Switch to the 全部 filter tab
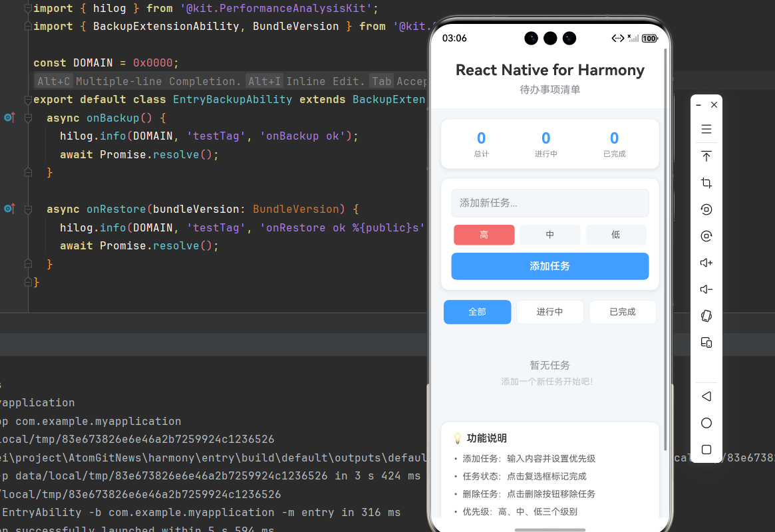Viewport: 775px width, 532px height. coord(477,312)
